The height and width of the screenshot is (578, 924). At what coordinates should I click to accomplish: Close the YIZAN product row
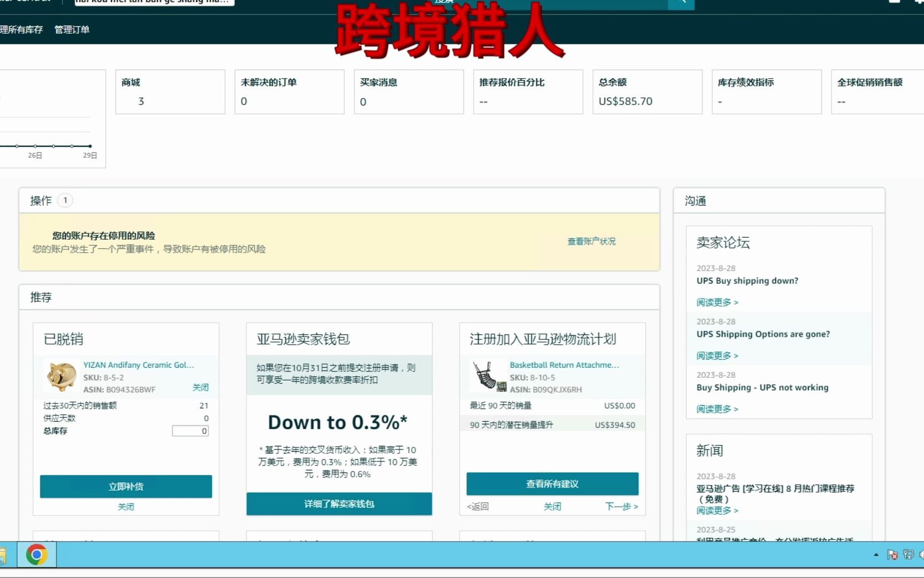(201, 387)
